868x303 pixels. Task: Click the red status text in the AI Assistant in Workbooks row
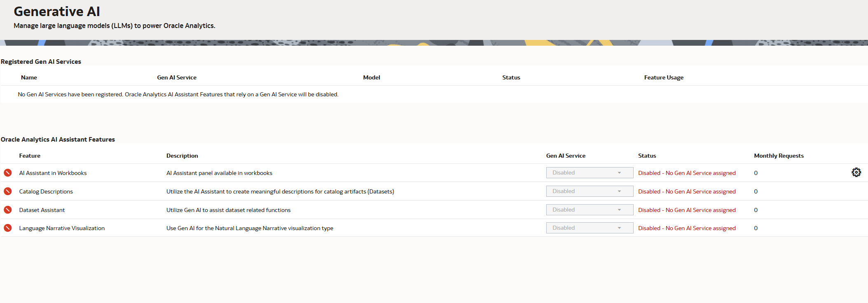tap(687, 173)
